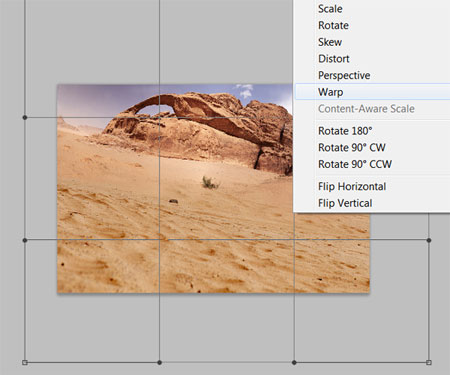
Task: Click the round handle on the right warp edge
Action: pyautogui.click(x=429, y=240)
